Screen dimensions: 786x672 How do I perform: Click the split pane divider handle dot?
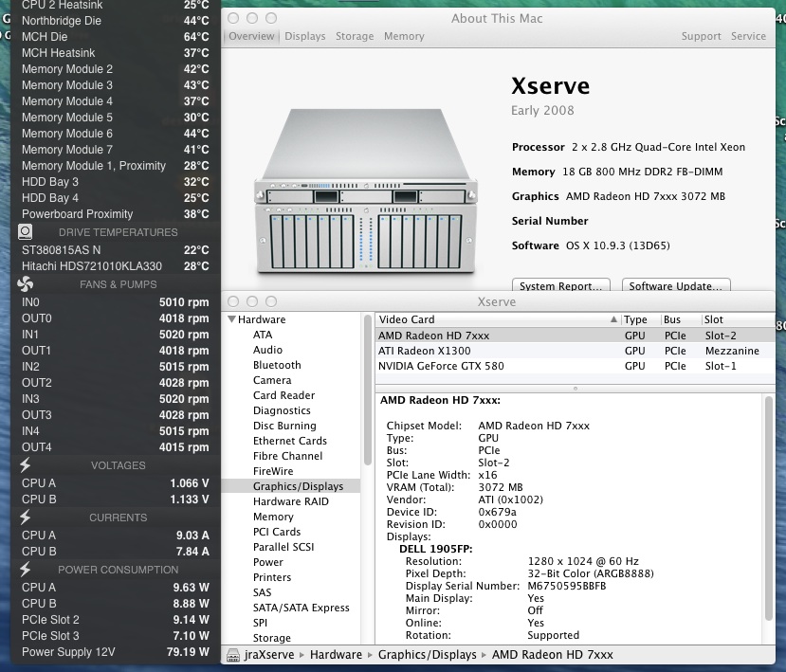point(575,389)
